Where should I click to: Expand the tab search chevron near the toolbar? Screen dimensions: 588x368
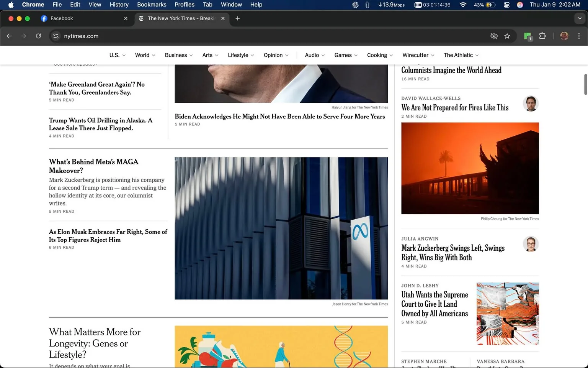point(579,18)
